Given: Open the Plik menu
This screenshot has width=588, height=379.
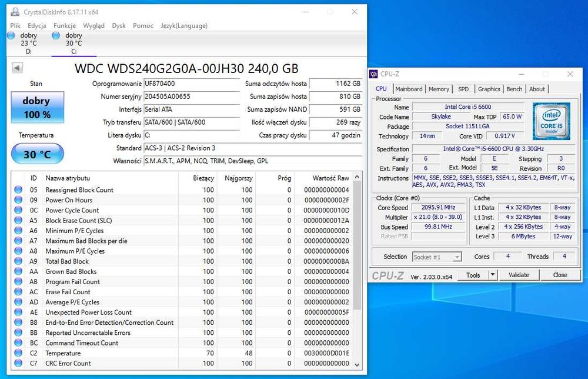Looking at the screenshot, I should pyautogui.click(x=15, y=25).
